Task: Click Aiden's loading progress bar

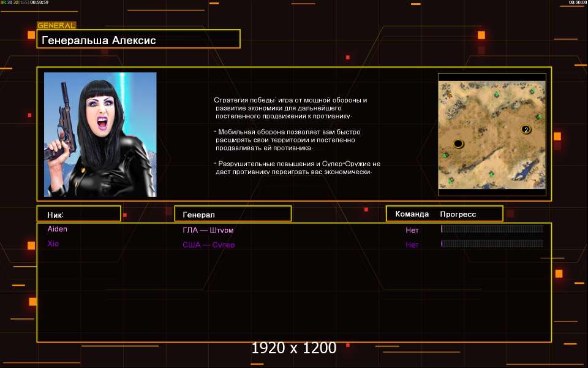Action: [x=492, y=229]
